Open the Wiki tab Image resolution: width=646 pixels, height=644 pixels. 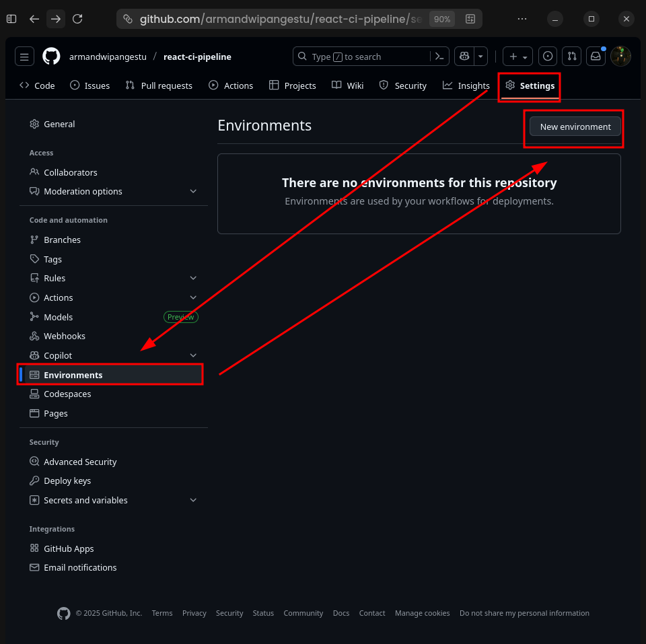pyautogui.click(x=347, y=85)
